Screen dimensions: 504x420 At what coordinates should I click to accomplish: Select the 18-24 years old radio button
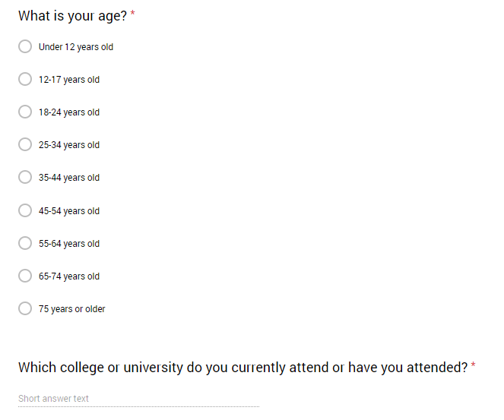pos(25,112)
